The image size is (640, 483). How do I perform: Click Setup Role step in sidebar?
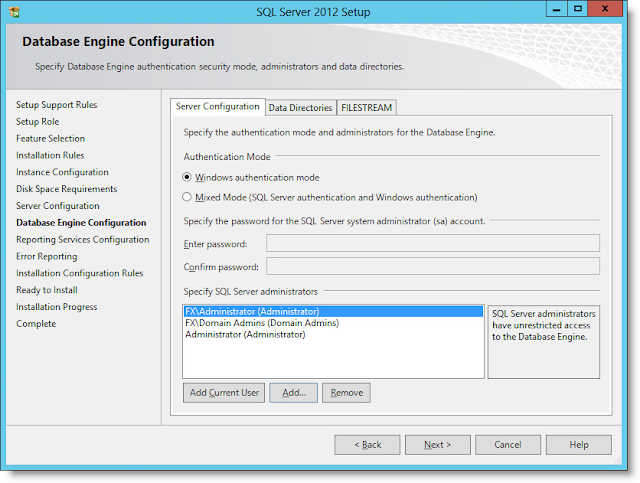tap(38, 122)
